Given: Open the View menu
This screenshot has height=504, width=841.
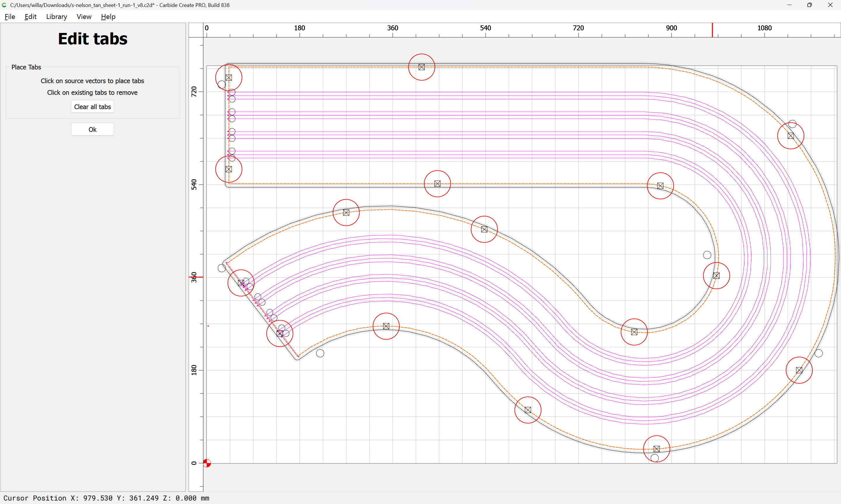Looking at the screenshot, I should tap(84, 17).
